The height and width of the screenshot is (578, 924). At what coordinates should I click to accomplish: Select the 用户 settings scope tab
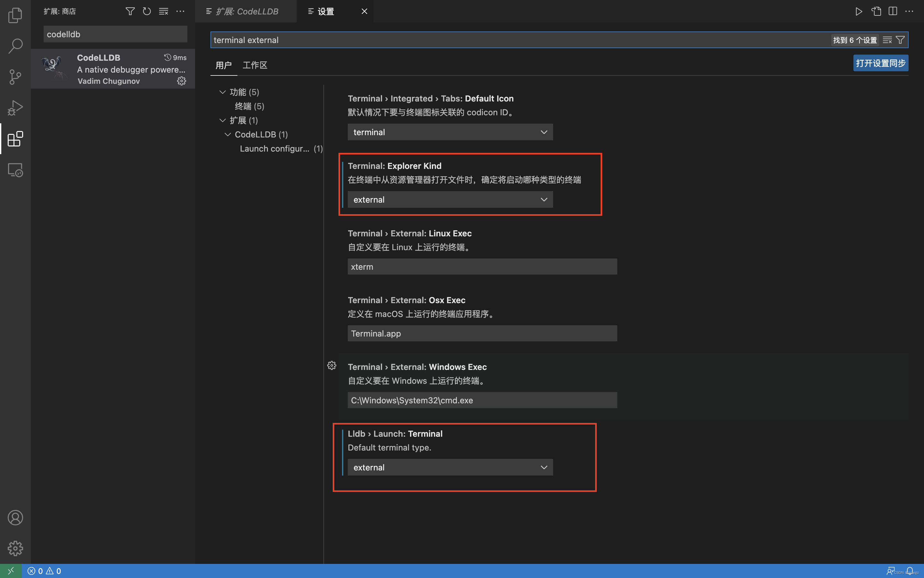(x=223, y=66)
